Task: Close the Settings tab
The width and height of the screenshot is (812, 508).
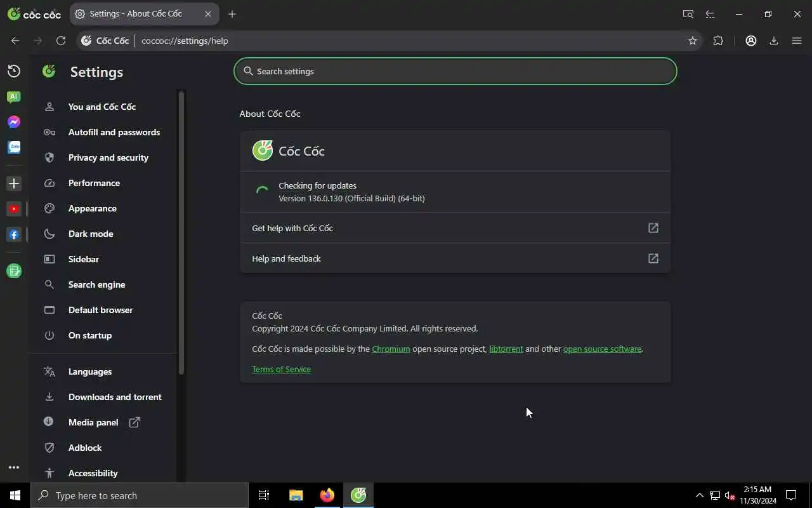Action: pos(207,13)
